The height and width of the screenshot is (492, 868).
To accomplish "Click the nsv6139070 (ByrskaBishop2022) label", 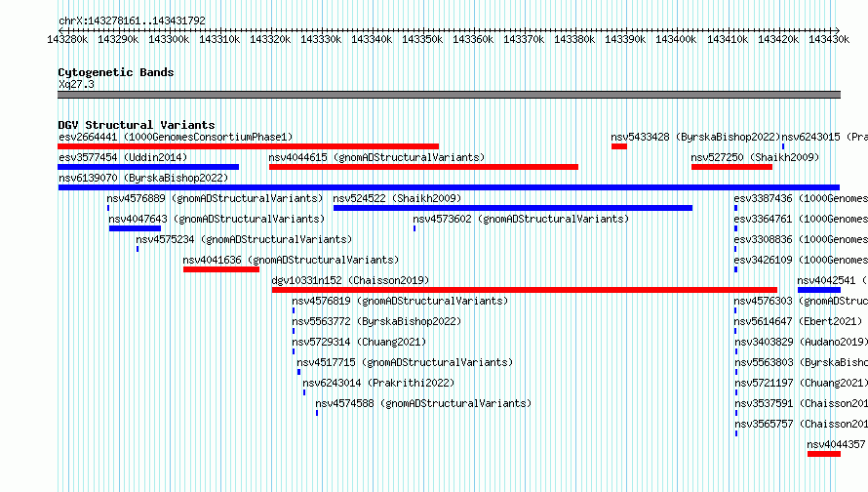I will (143, 178).
